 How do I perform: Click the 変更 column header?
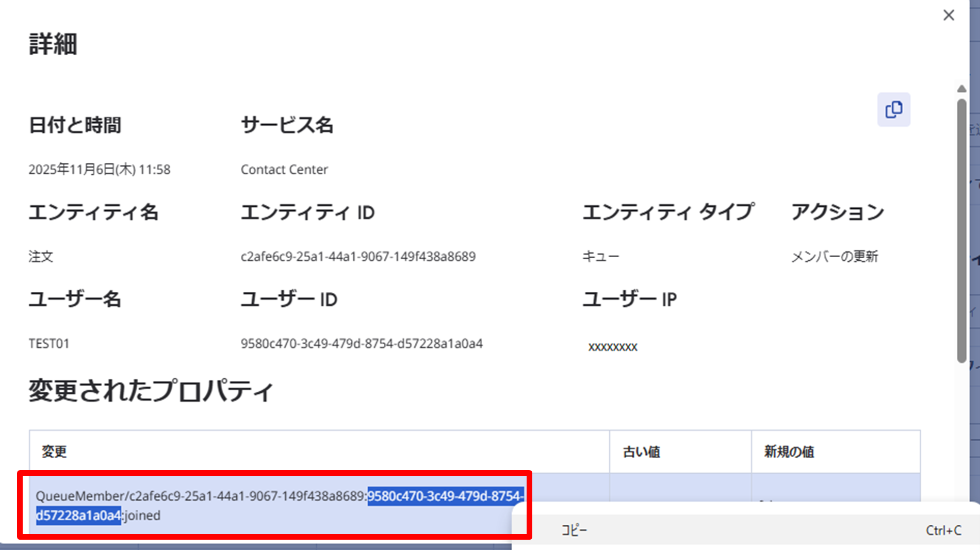(x=54, y=452)
